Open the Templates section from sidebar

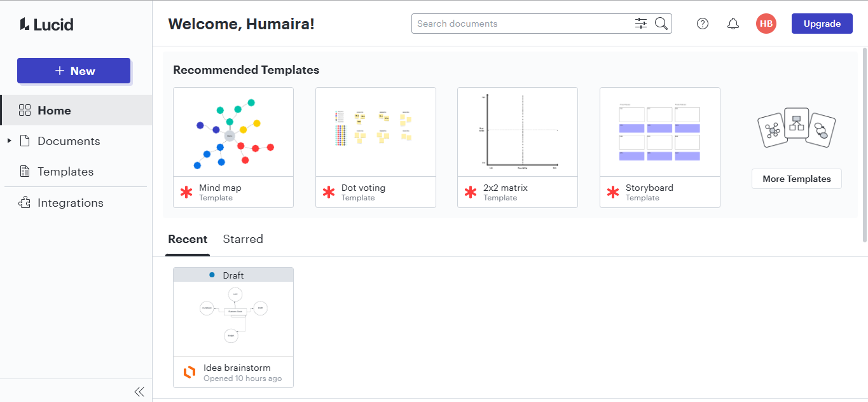coord(25,171)
